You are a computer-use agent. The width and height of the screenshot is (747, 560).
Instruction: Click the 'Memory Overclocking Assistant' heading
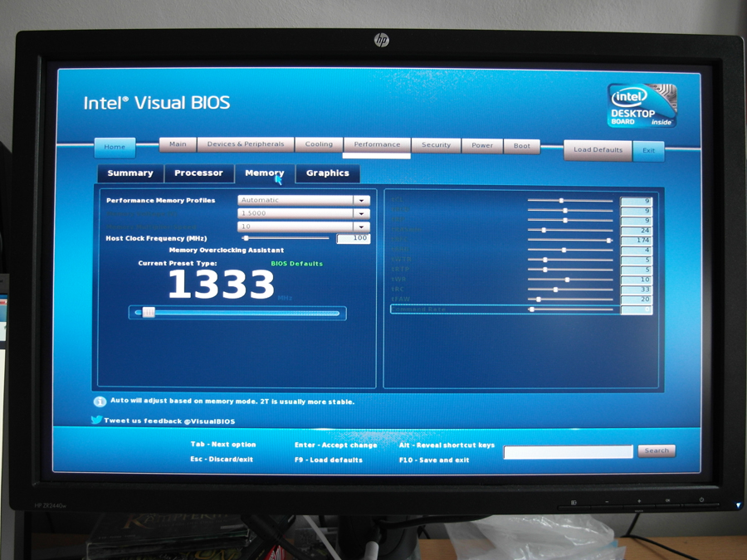pos(227,251)
